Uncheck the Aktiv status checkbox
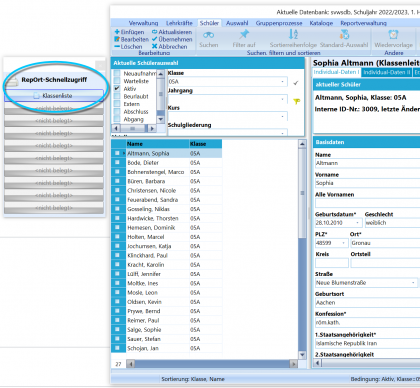420x388 pixels. tap(117, 89)
